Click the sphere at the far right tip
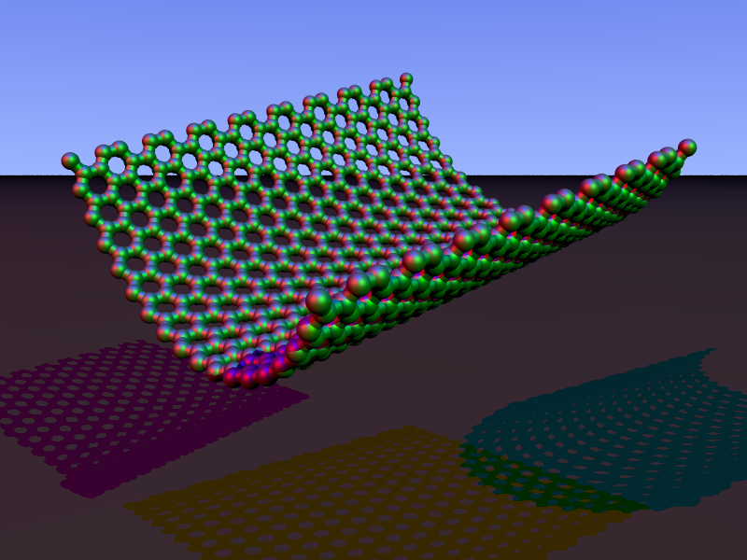Screen dimensions: 747x560 pos(687,147)
